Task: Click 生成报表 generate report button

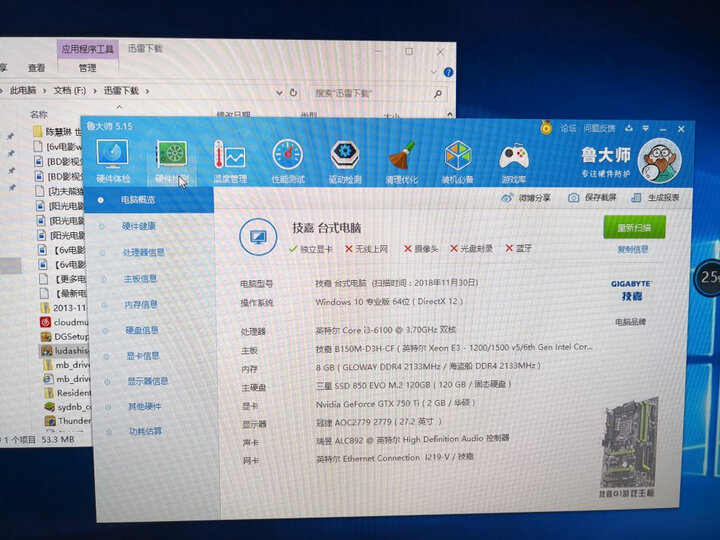Action: point(655,198)
